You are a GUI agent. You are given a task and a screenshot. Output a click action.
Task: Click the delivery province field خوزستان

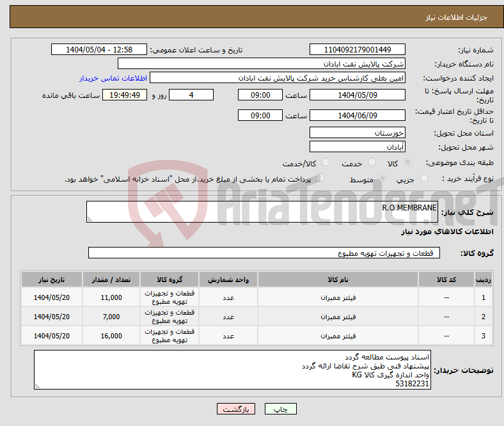tap(357, 132)
